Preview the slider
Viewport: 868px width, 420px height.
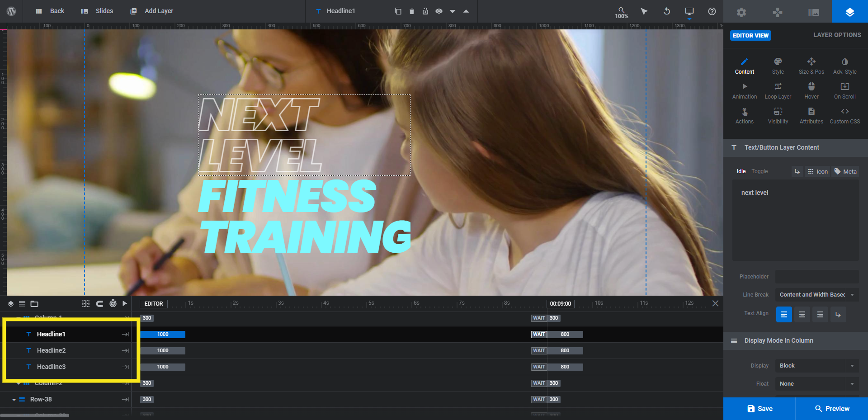point(832,409)
